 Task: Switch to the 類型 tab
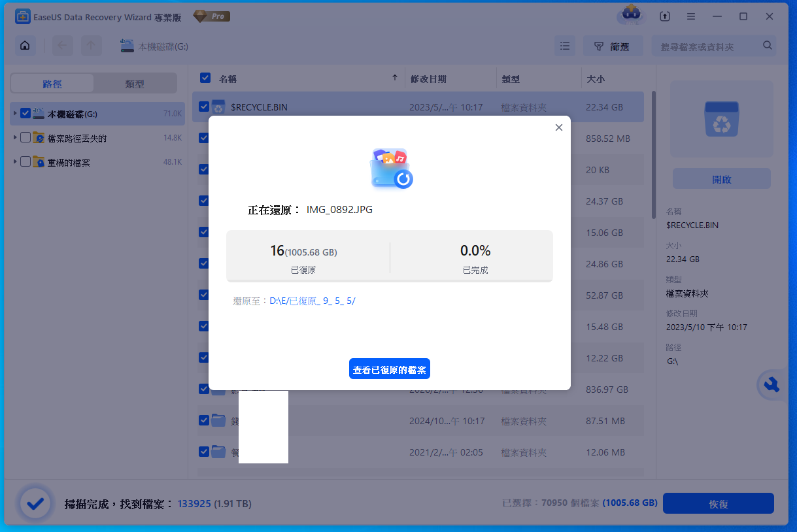point(135,83)
